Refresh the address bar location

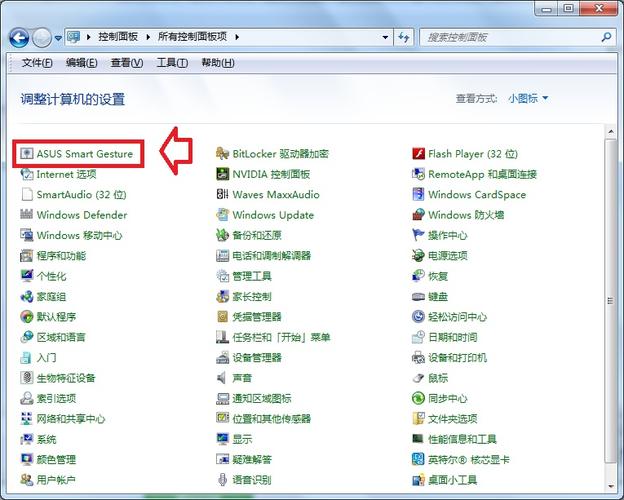[404, 37]
